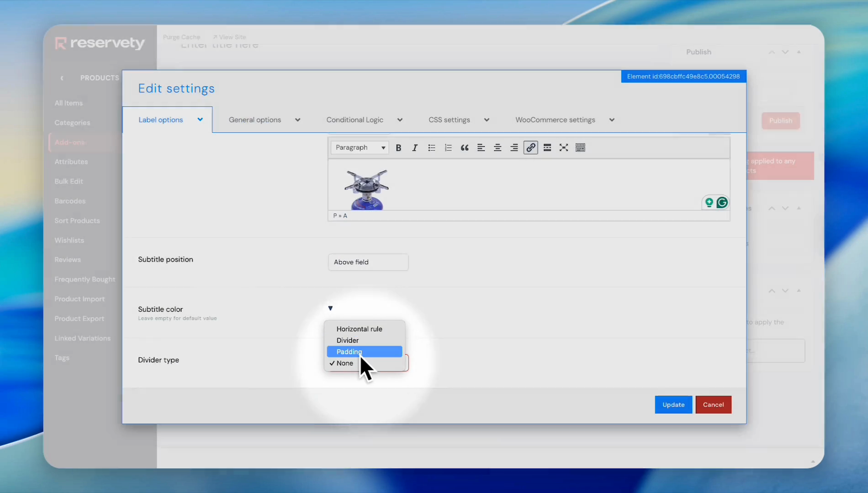The image size is (868, 493).
Task: Apply italic formatting in editor
Action: click(x=415, y=148)
